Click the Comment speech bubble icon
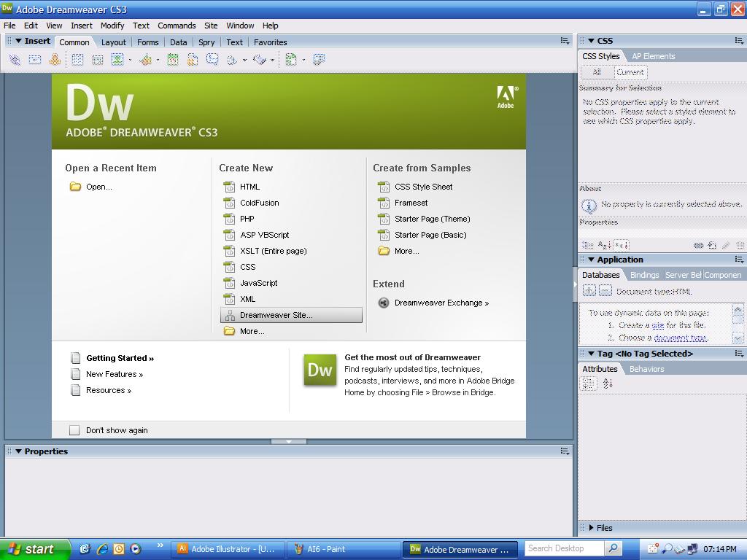747x560 pixels. point(212,60)
